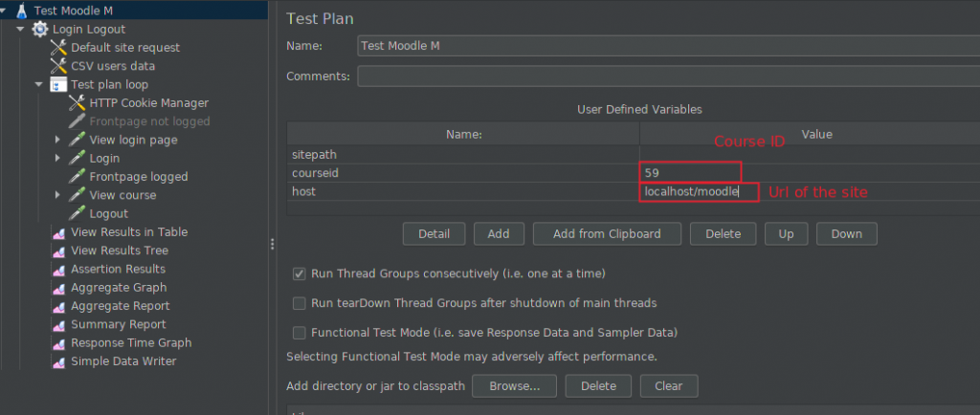Collapse the Test Moodle M root node
The image size is (980, 415).
pyautogui.click(x=3, y=11)
